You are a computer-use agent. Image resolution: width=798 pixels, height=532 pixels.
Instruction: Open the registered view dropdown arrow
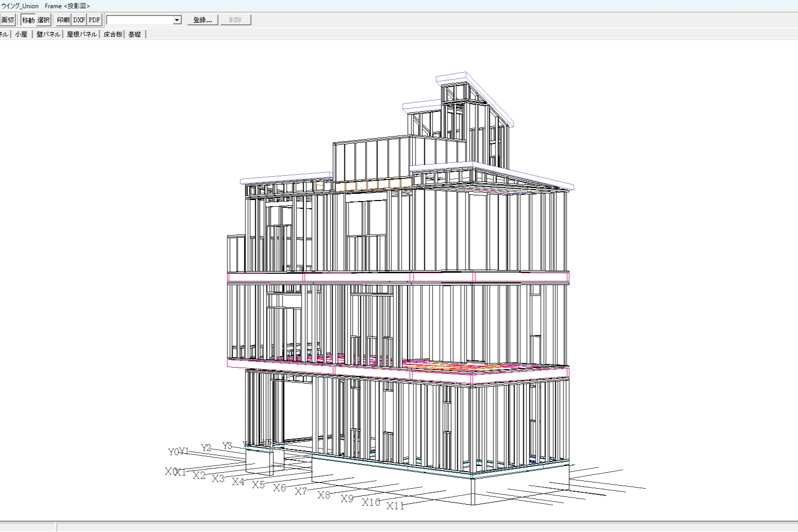pos(177,20)
